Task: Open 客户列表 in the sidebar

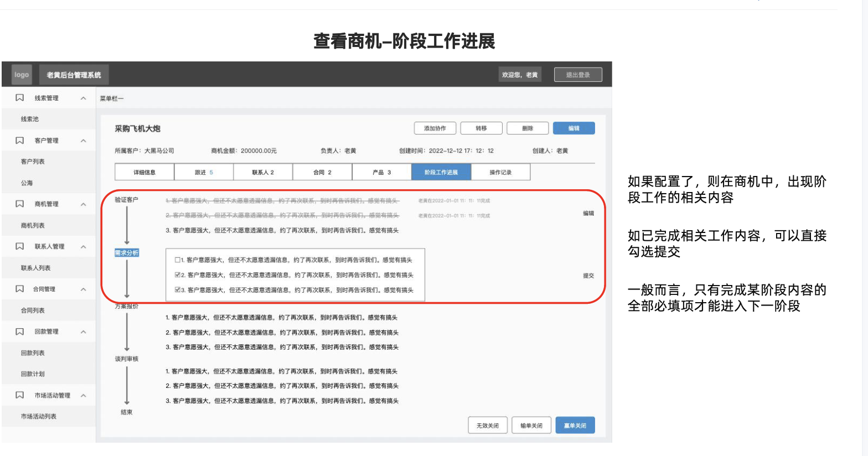Action: (x=33, y=162)
